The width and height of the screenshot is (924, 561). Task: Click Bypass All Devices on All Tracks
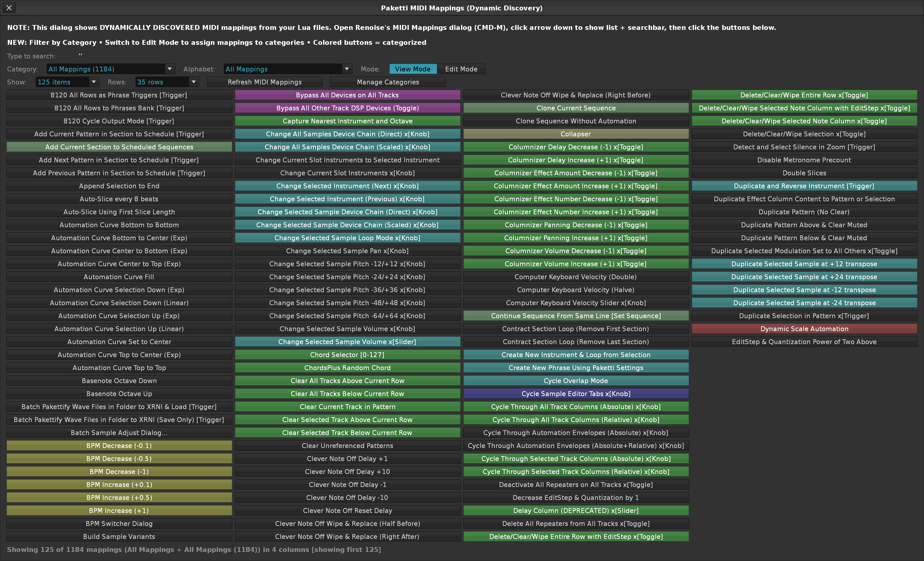[347, 95]
